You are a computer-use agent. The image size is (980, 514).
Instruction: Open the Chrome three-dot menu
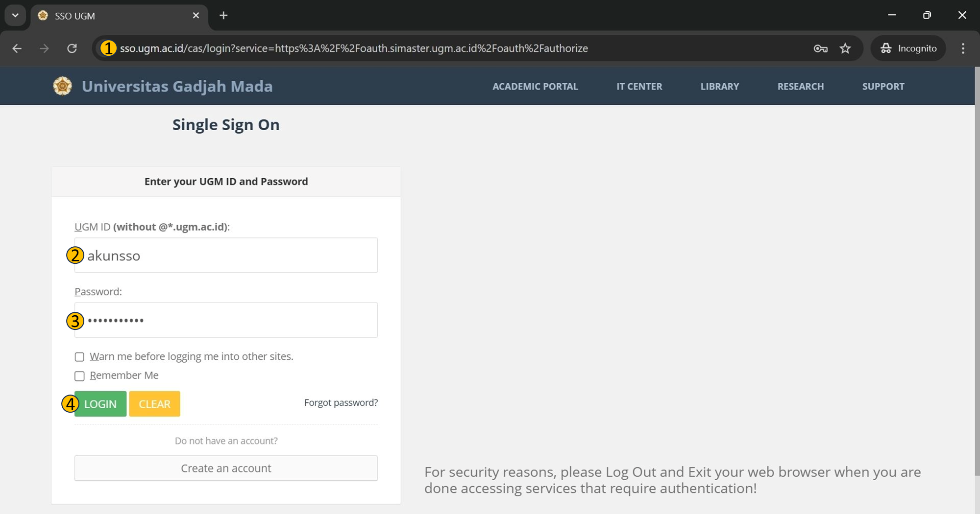(963, 48)
